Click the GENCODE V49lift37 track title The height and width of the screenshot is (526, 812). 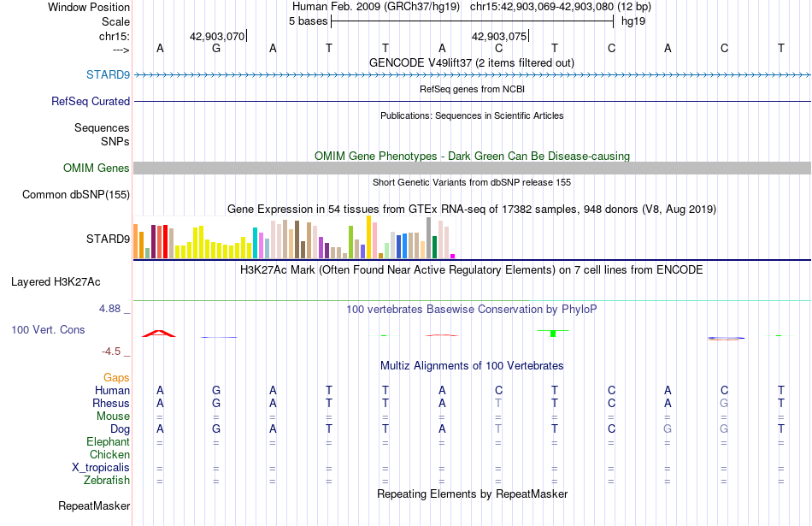472,62
